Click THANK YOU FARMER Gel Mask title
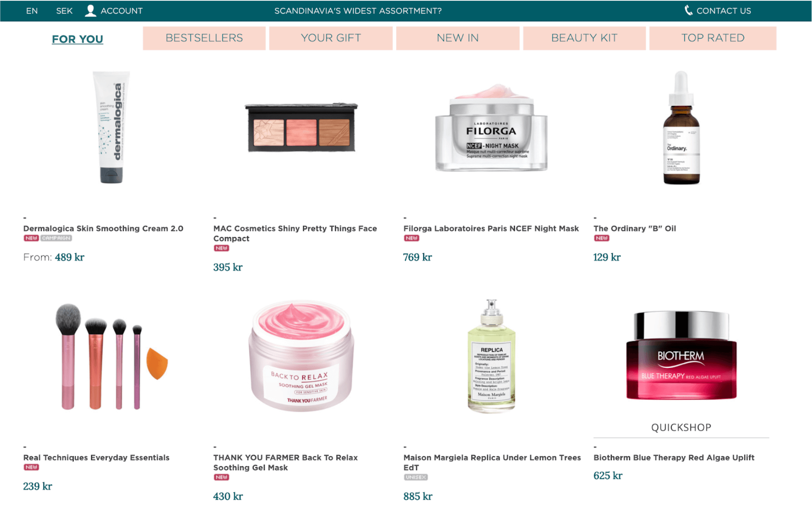The image size is (812, 513). pos(285,462)
